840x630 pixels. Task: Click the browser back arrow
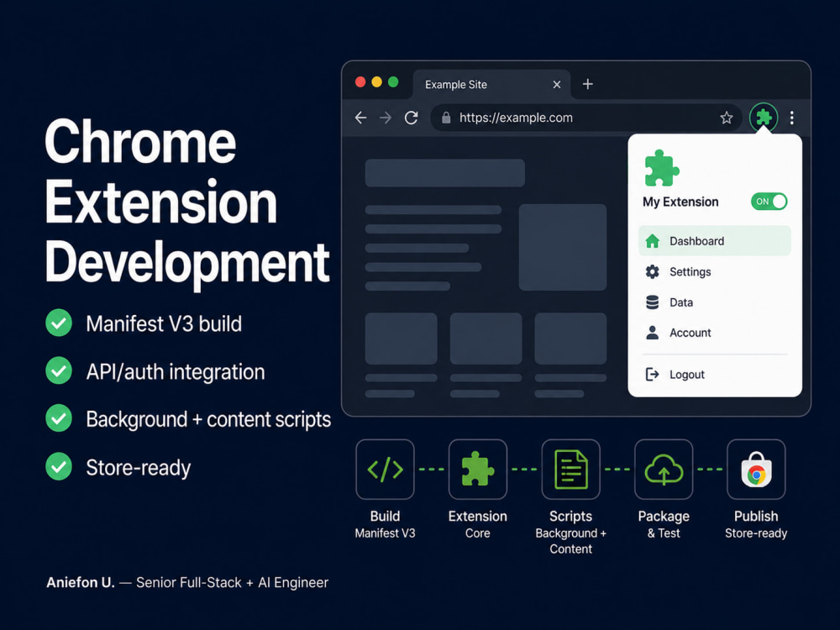(x=360, y=118)
